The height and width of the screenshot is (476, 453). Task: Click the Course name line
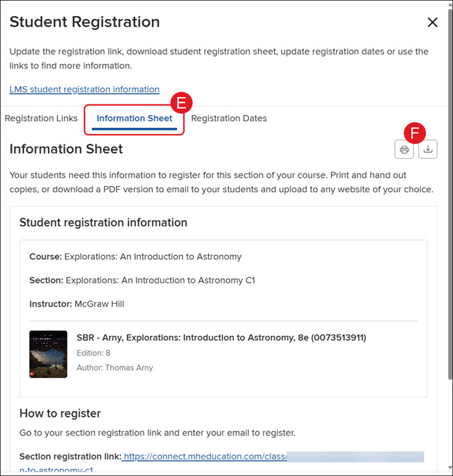135,256
